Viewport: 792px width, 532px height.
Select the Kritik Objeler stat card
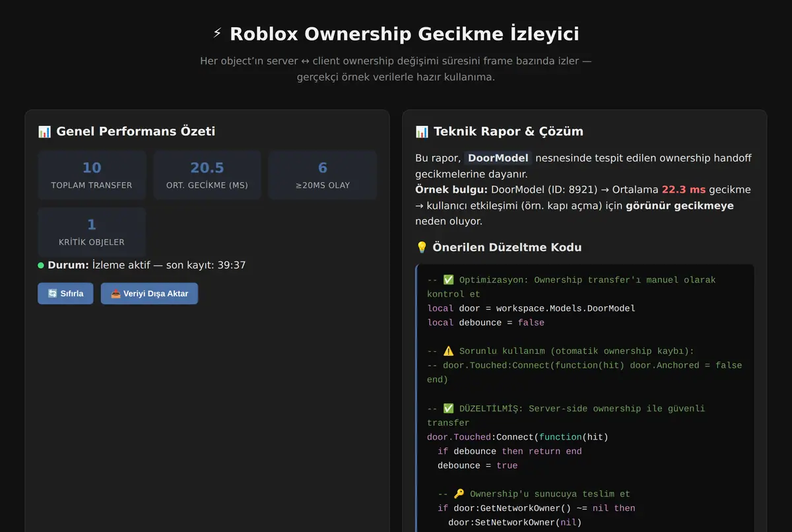pyautogui.click(x=92, y=232)
